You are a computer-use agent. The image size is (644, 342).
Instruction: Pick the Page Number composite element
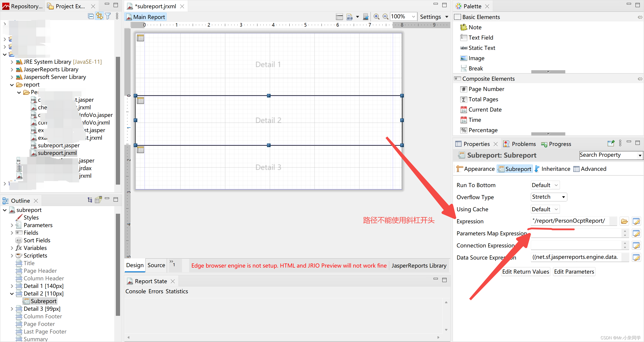tap(486, 89)
